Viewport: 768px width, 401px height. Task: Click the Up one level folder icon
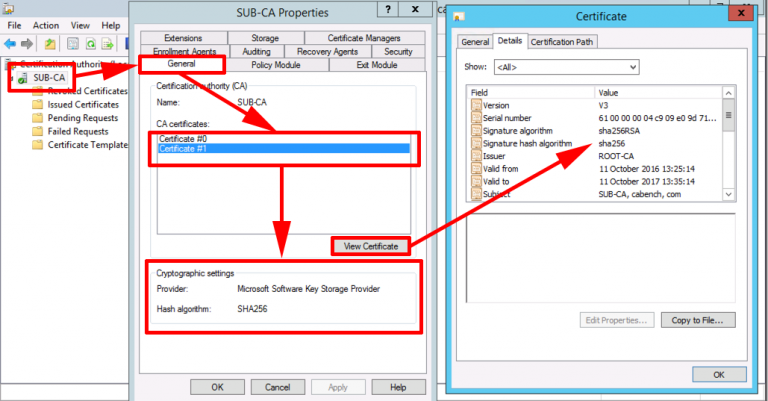point(50,44)
